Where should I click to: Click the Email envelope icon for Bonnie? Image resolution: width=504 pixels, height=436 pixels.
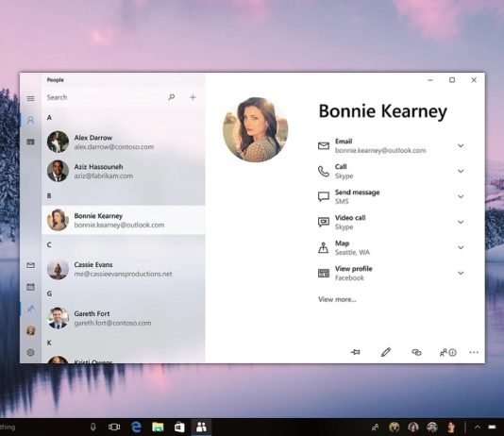324,146
